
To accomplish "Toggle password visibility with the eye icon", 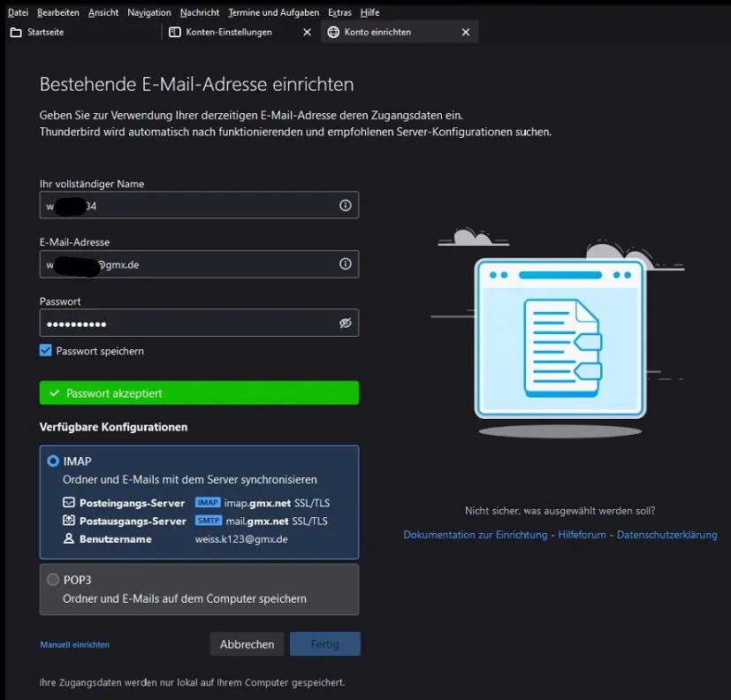I will (345, 323).
